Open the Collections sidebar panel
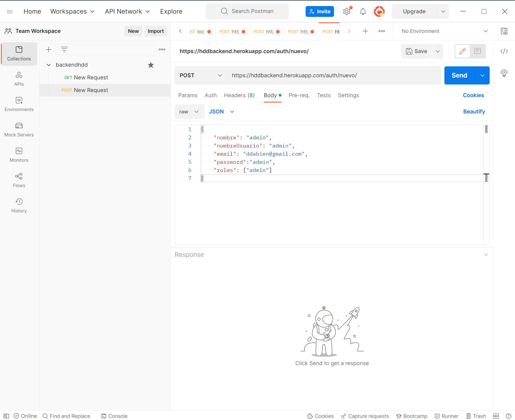The height and width of the screenshot is (420, 515). tap(19, 54)
